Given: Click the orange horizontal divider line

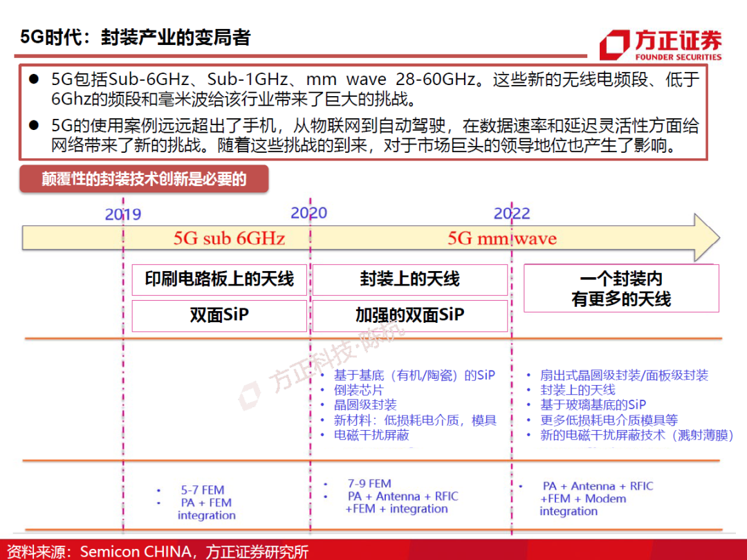Looking at the screenshot, I should click(373, 337).
